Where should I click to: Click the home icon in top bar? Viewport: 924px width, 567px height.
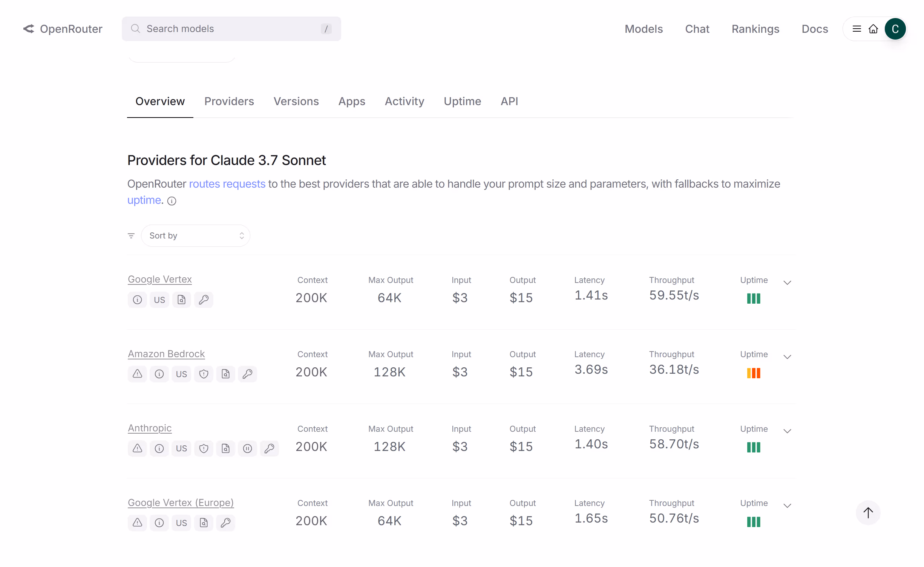point(873,29)
